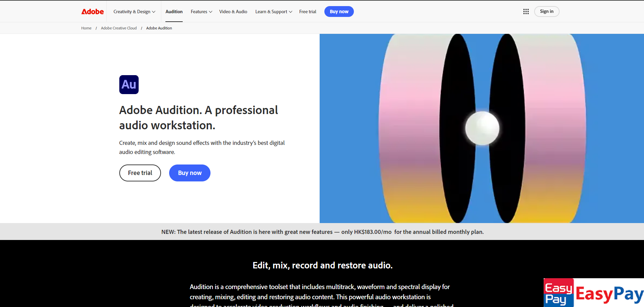
Task: Click Adobe Audition breadcrumb text
Action: point(159,28)
